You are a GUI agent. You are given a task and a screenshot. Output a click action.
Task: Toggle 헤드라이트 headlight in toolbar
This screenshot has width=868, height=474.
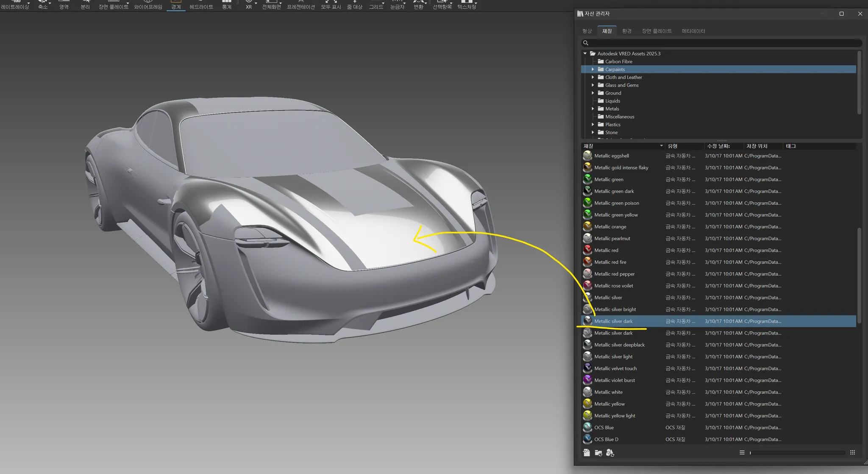(x=201, y=5)
